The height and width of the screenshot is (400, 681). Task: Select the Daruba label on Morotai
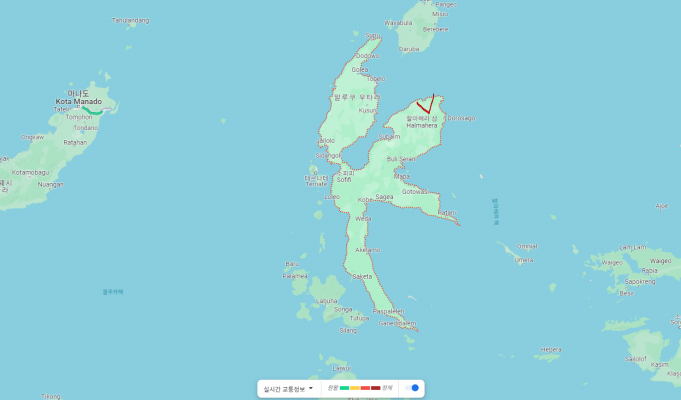[409, 48]
